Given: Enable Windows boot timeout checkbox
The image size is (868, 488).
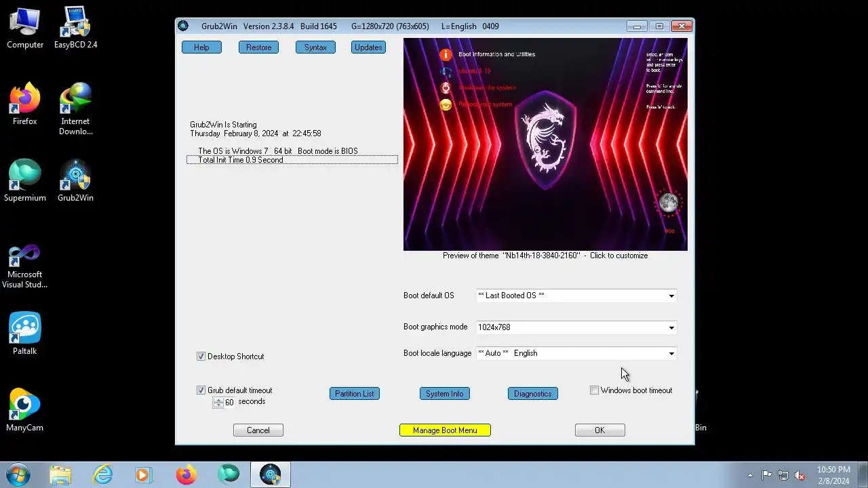Looking at the screenshot, I should pyautogui.click(x=595, y=390).
